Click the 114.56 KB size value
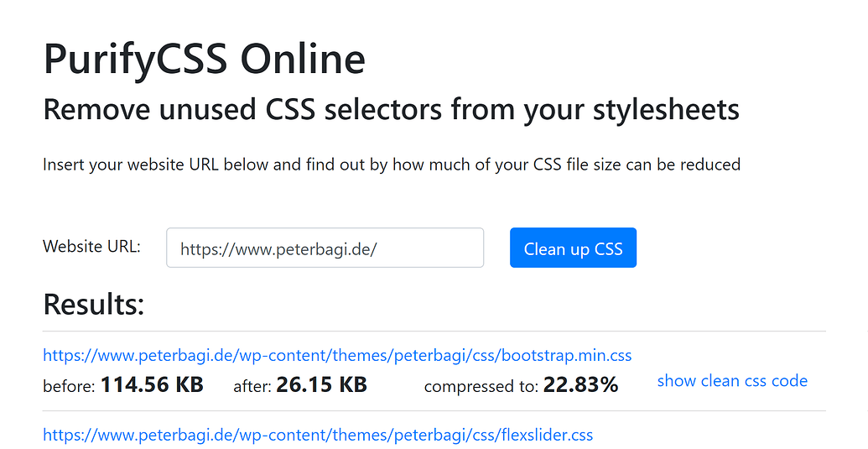Screen dimensions: 868x449 tap(152, 385)
